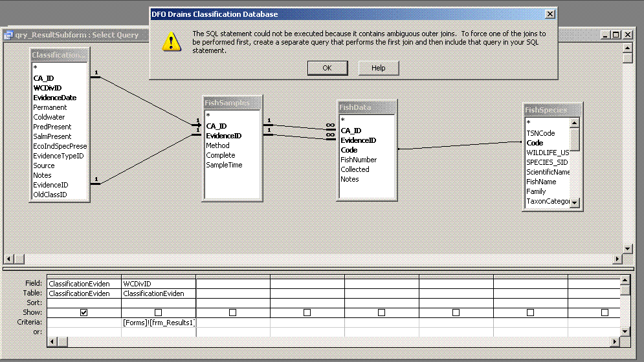
Task: Toggle Show checkbox for ClassificationEviden column
Action: point(83,312)
